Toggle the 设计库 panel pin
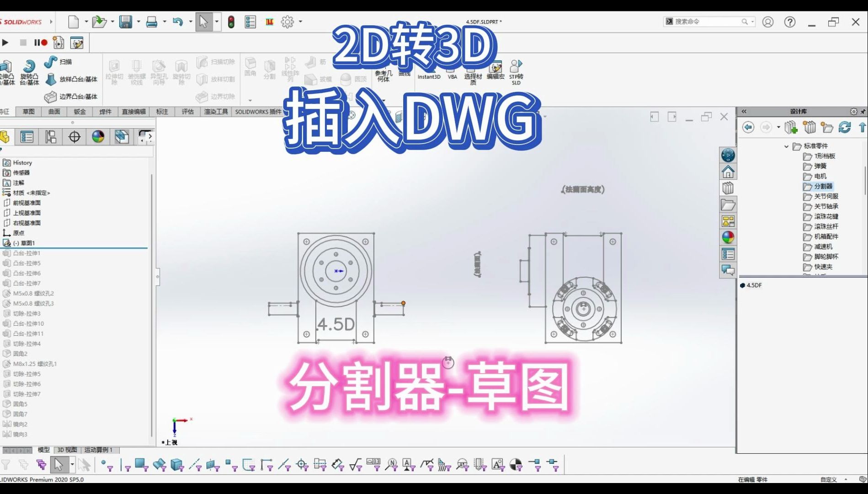This screenshot has height=494, width=868. 863,111
